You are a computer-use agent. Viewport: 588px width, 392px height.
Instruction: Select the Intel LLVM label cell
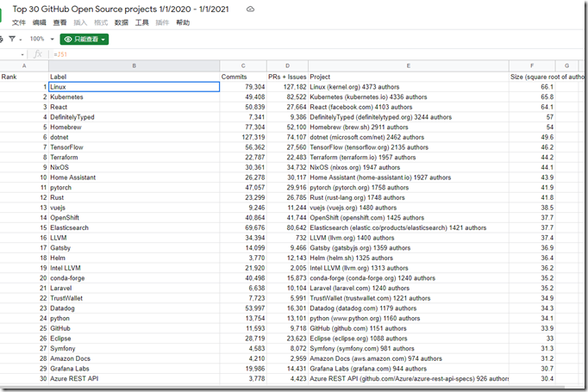[x=134, y=268]
